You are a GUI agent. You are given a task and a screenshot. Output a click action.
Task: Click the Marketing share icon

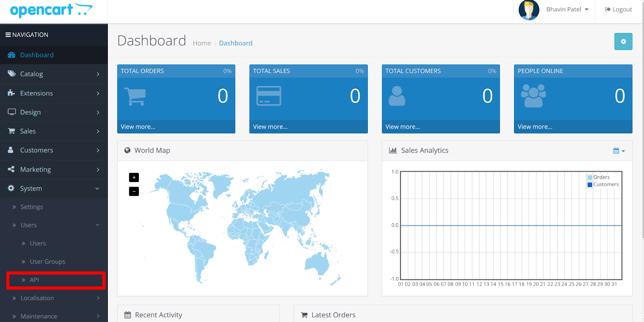pyautogui.click(x=11, y=169)
